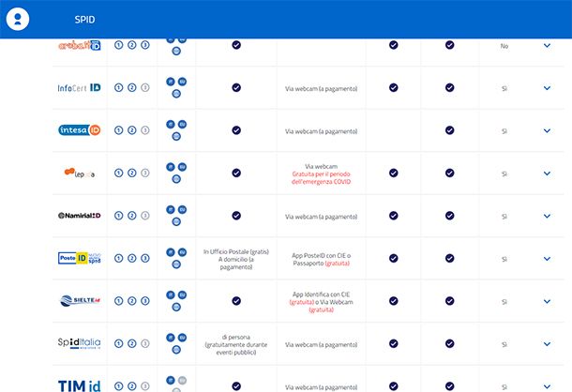Screen dimensions: 572x392
Task: Expand the SpidItalia row details
Action: coord(547,344)
